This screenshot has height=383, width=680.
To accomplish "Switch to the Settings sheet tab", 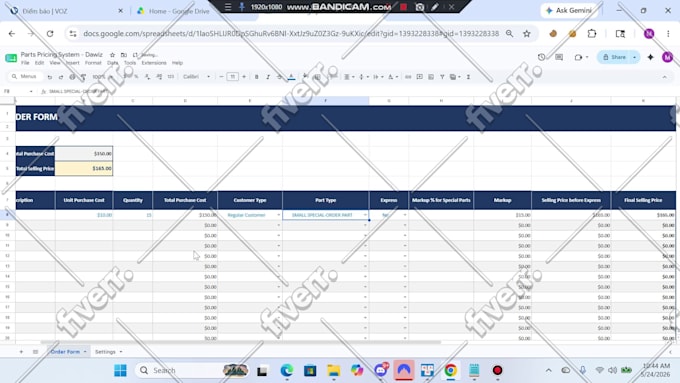I will pos(108,352).
